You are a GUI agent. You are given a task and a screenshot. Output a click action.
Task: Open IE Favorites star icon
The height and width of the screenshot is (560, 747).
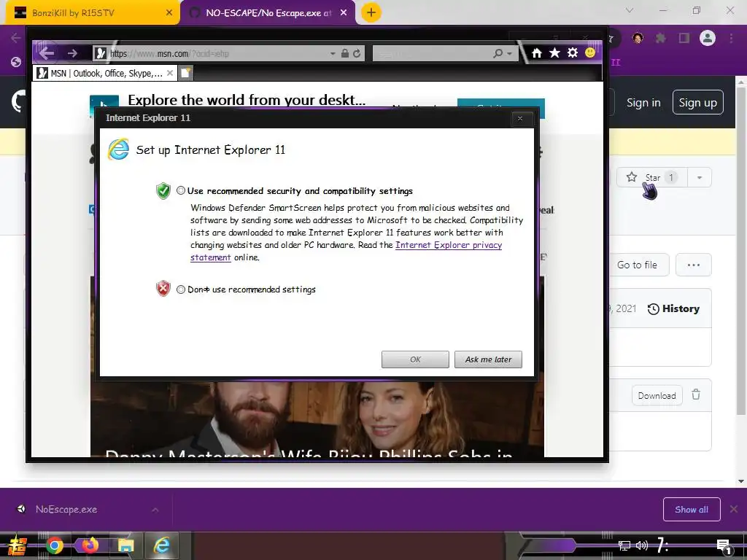tap(554, 52)
